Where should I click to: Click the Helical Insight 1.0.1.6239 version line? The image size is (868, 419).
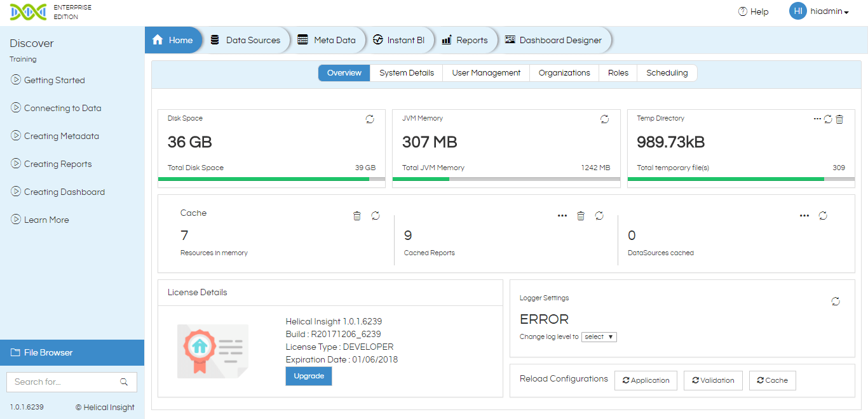(x=334, y=321)
